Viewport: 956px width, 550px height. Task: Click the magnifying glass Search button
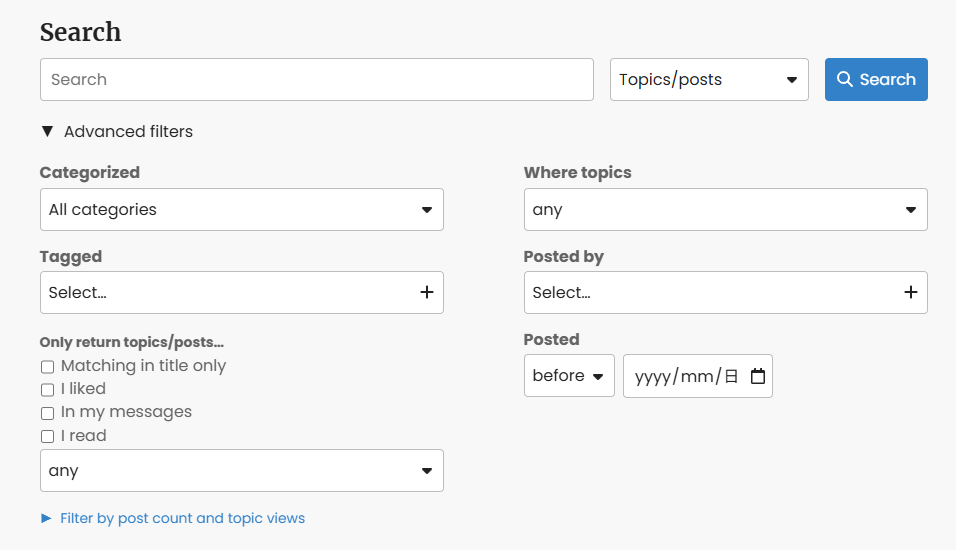(x=876, y=79)
